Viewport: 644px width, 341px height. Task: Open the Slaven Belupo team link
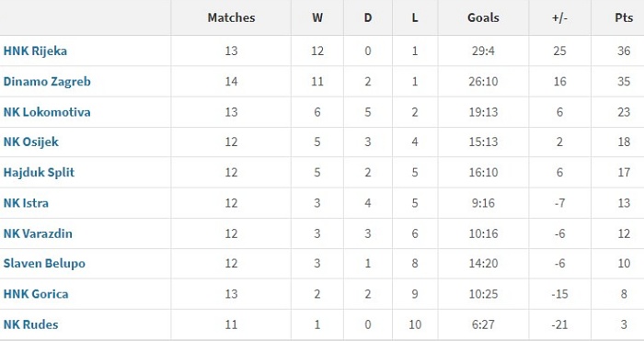(44, 264)
